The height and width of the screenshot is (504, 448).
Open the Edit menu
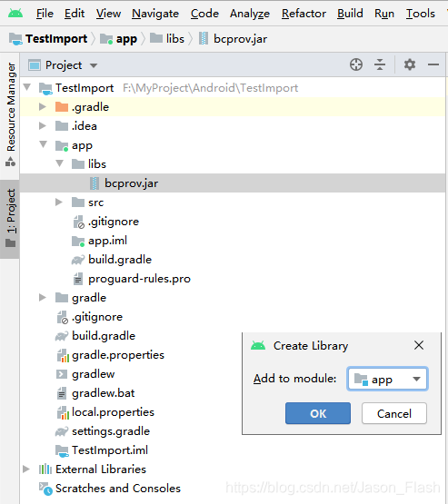[75, 14]
